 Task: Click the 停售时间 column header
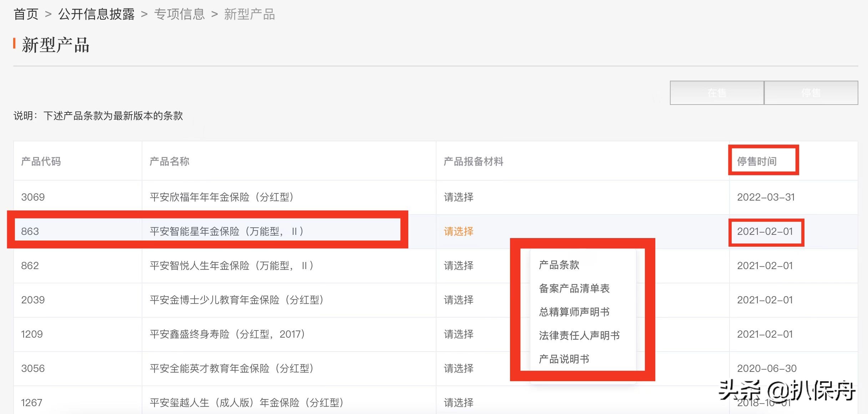757,161
